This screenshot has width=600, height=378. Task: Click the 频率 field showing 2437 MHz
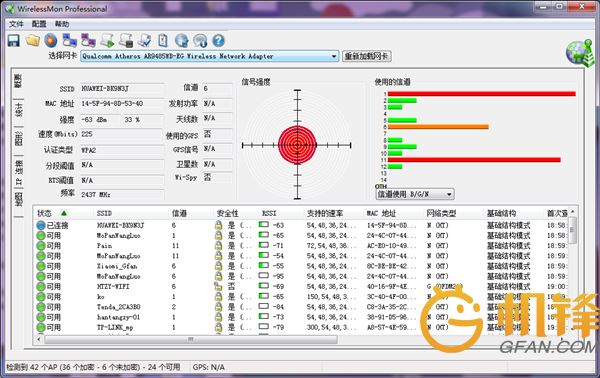[122, 194]
